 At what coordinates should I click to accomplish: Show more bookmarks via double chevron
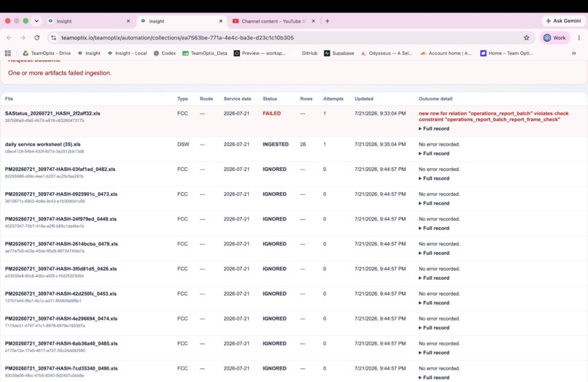pyautogui.click(x=573, y=53)
